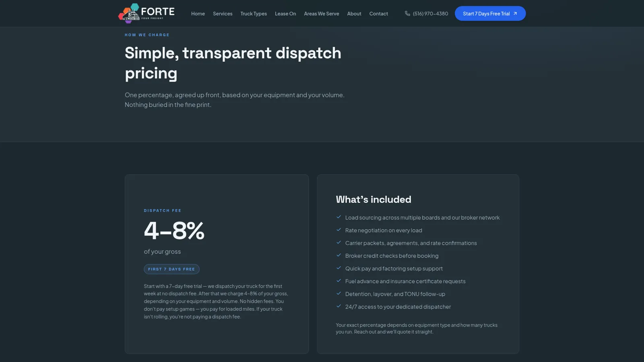The image size is (644, 362).
Task: Click 'Quick pay and factoring setup support'
Action: coord(394,268)
